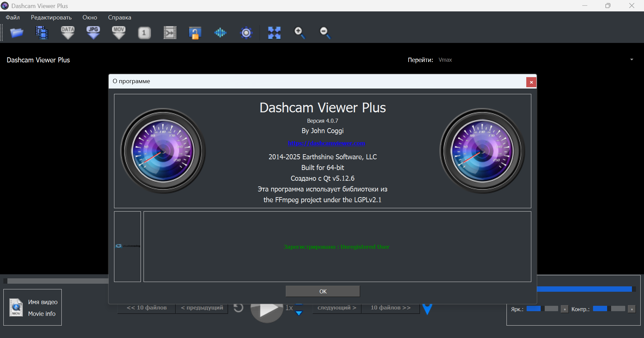Image resolution: width=644 pixels, height=338 pixels.
Task: Click the Movie info file icon
Action: pyautogui.click(x=16, y=307)
